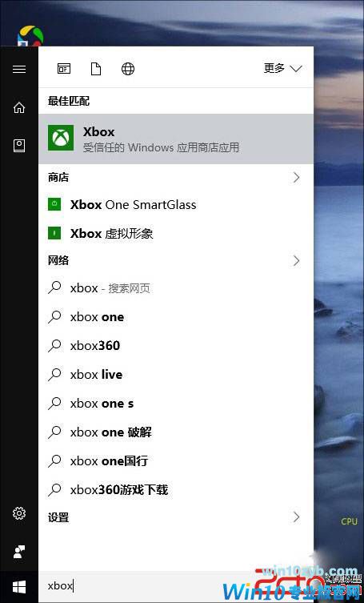364x603 pixels.
Task: Click the search box containing xbox
Action: point(176,586)
